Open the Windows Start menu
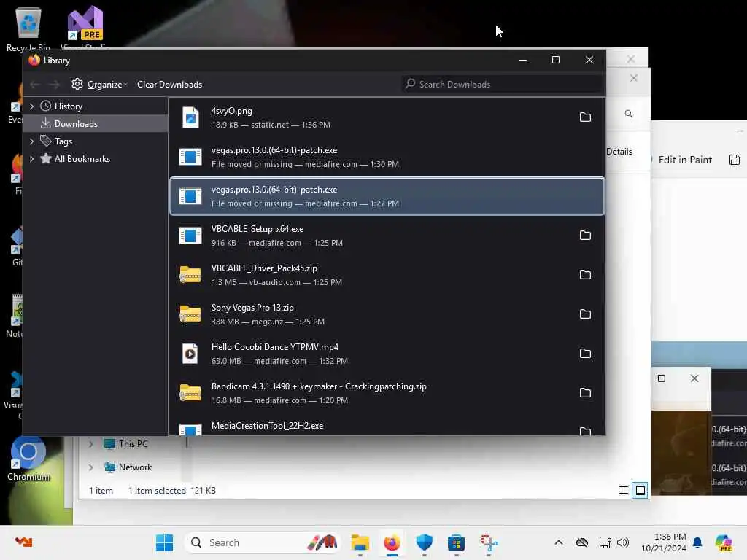 [x=165, y=542]
